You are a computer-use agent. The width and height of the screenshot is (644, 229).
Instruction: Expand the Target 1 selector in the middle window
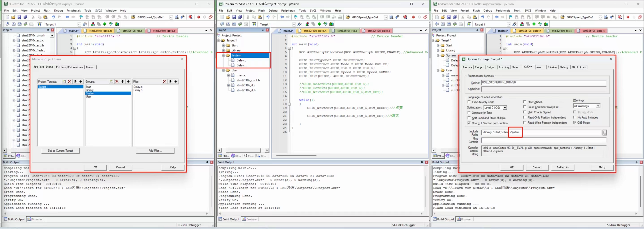pyautogui.click(x=294, y=24)
